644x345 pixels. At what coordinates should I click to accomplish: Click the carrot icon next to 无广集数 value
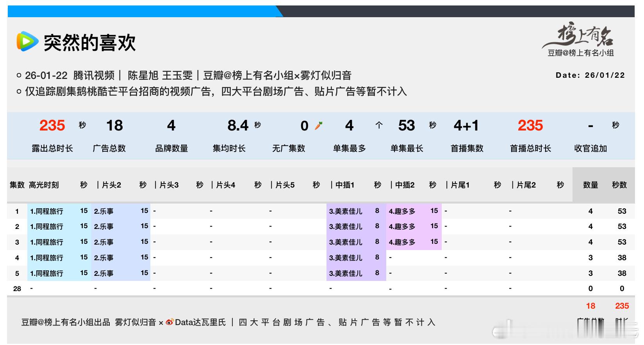tap(319, 125)
